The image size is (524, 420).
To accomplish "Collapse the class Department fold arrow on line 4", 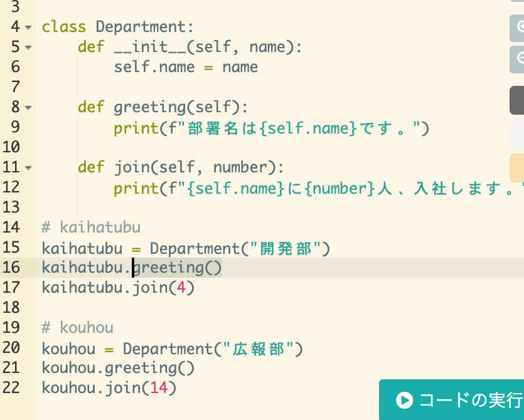I will (x=28, y=28).
